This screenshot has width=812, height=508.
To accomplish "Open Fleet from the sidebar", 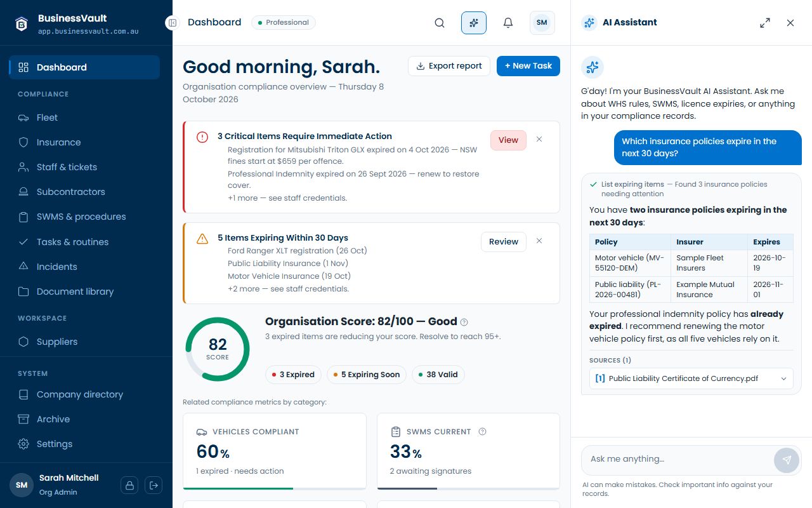I will point(84,117).
